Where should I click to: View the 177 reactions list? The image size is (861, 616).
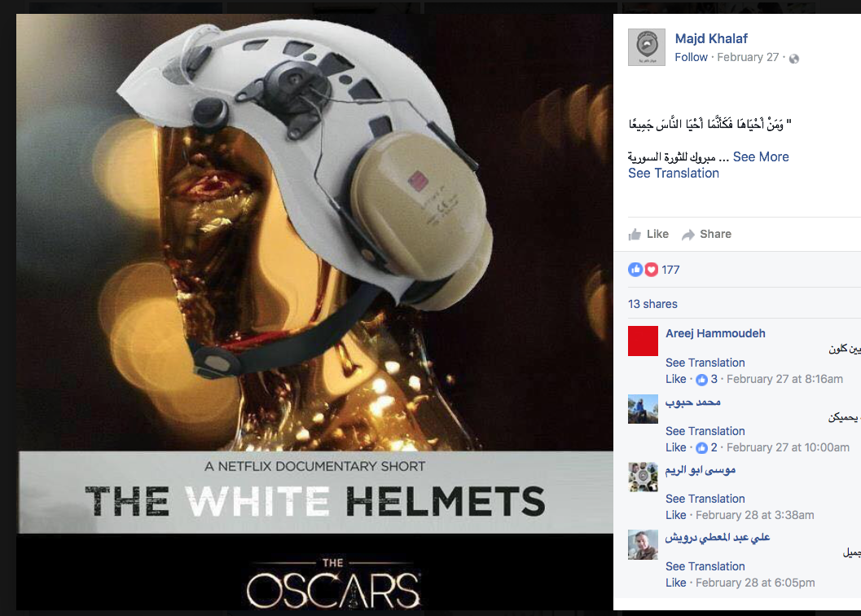[x=670, y=270]
